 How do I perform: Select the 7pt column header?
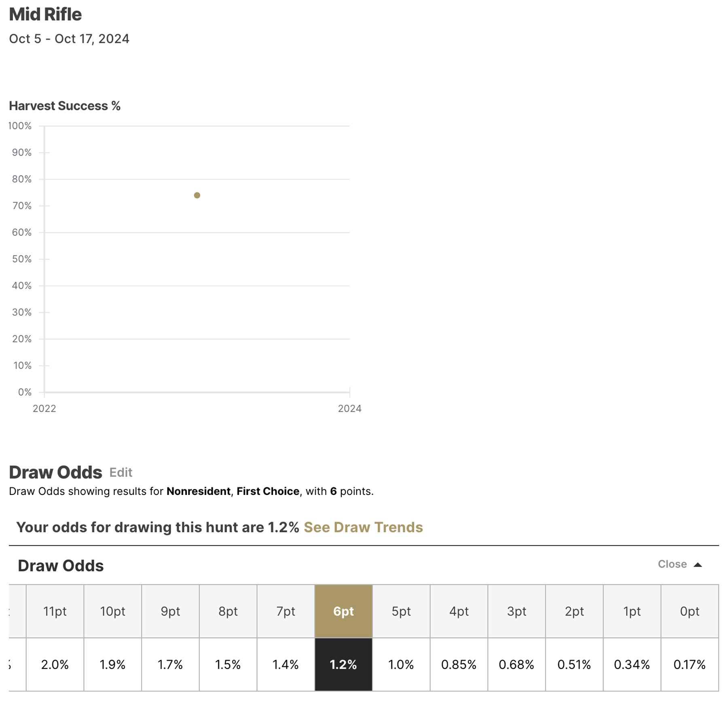tap(286, 612)
